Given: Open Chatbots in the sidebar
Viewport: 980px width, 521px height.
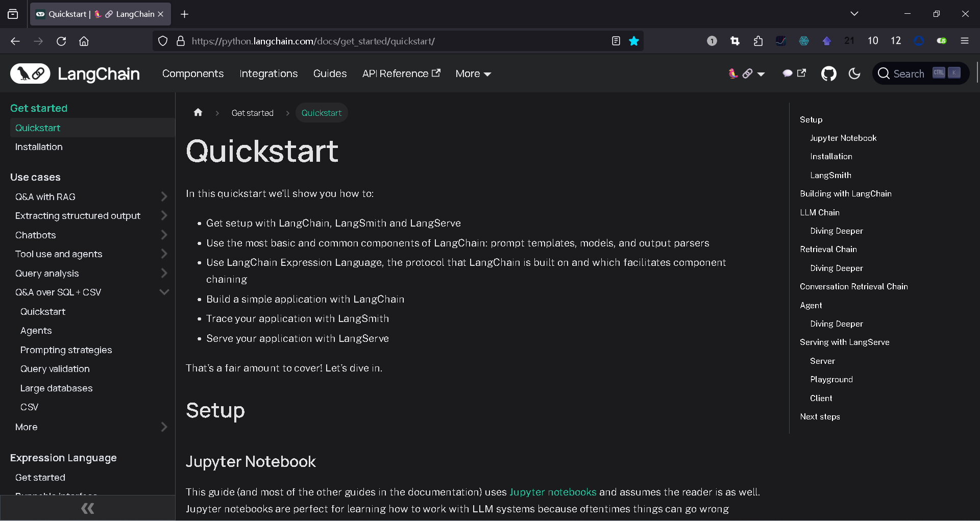Looking at the screenshot, I should tap(36, 235).
